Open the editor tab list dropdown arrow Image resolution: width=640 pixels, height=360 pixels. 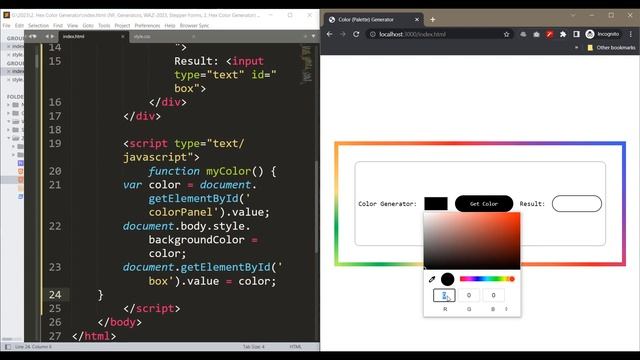point(313,36)
